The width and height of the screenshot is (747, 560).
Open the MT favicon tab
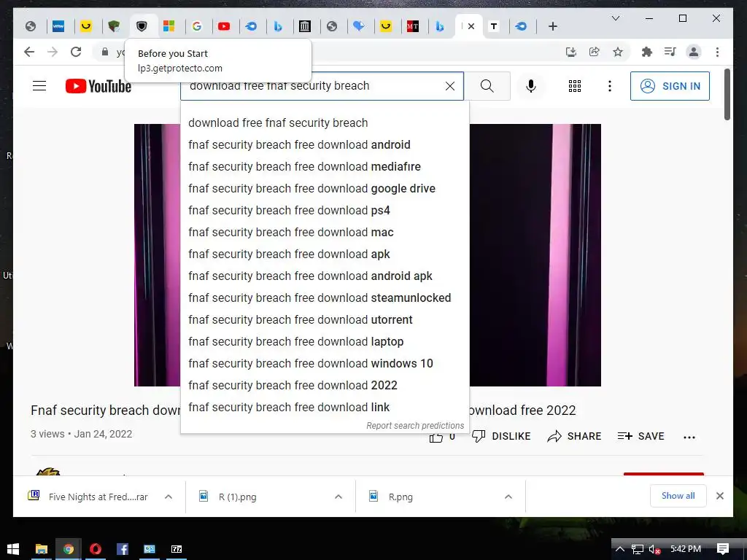pyautogui.click(x=413, y=26)
